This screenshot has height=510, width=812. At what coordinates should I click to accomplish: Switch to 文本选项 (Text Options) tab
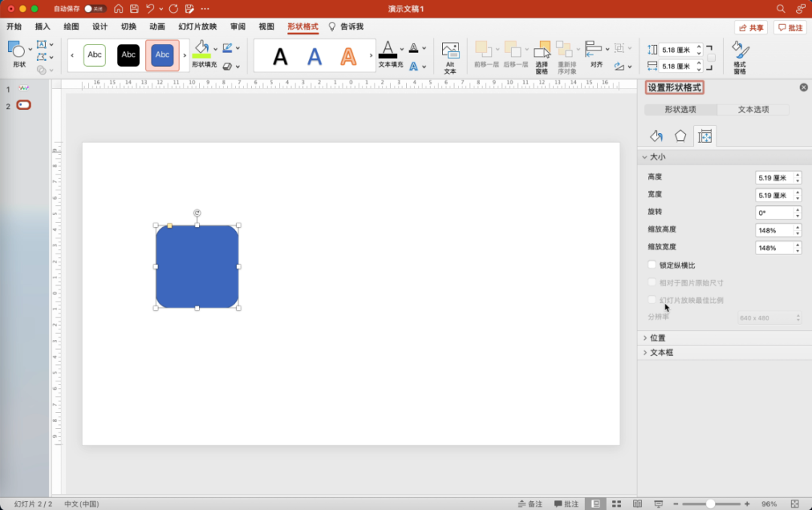tap(753, 110)
